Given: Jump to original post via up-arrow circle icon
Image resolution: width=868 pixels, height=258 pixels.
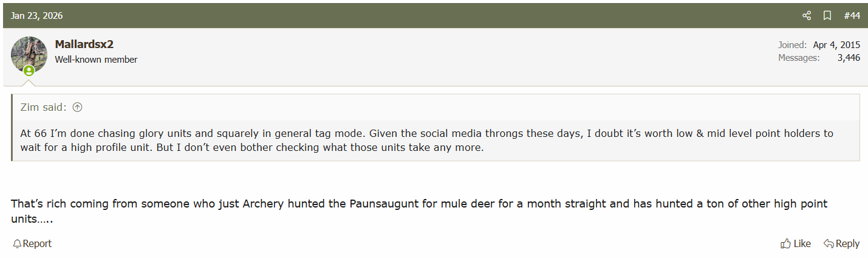Looking at the screenshot, I should pyautogui.click(x=77, y=107).
